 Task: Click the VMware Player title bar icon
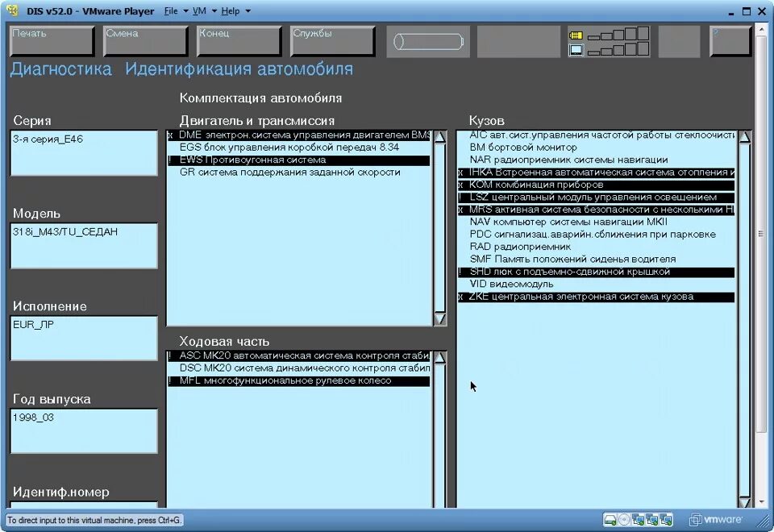13,10
